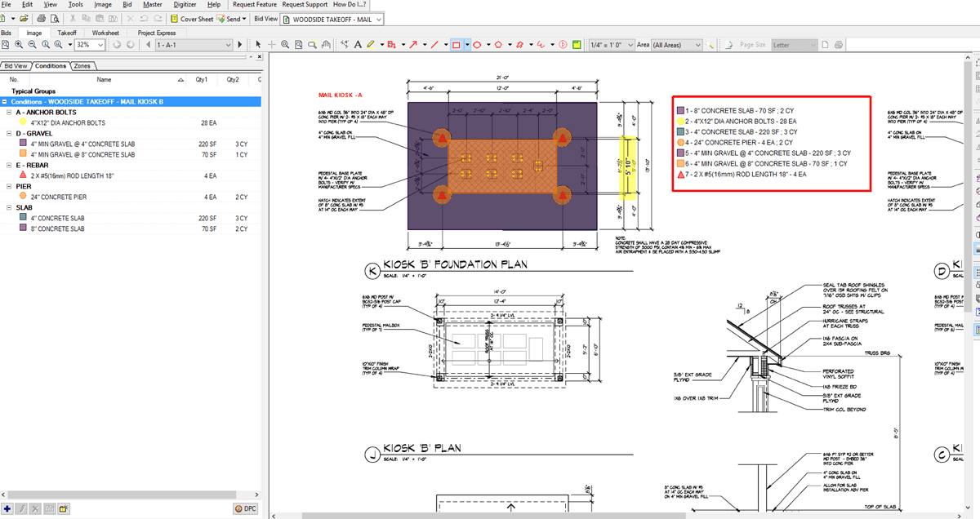Screen dimensions: 980x519
Task: Click the Cover Sheet button
Action: 192,18
